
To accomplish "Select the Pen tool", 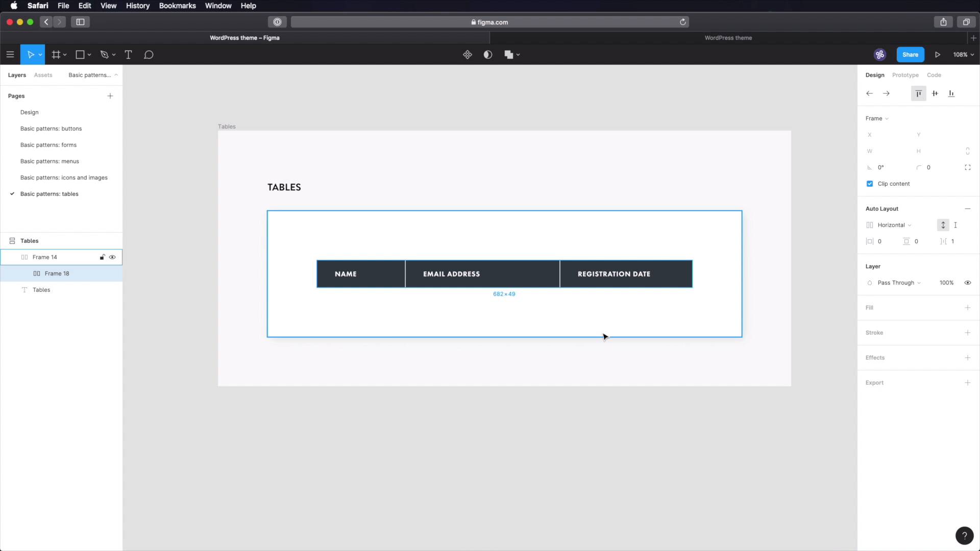I will click(x=105, y=55).
